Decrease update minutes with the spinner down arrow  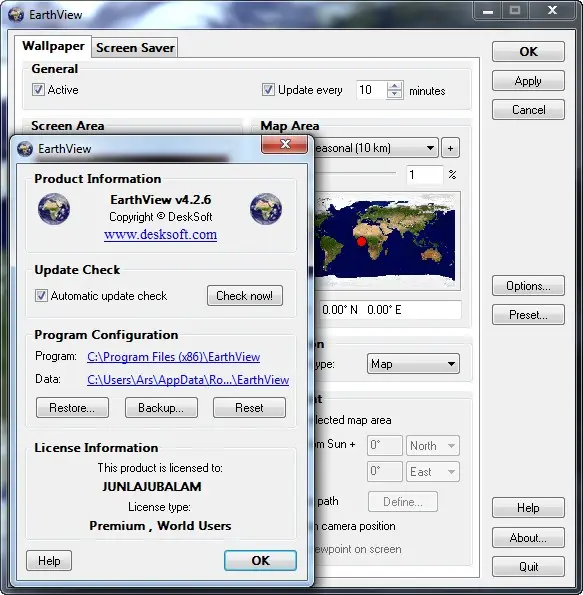point(395,94)
